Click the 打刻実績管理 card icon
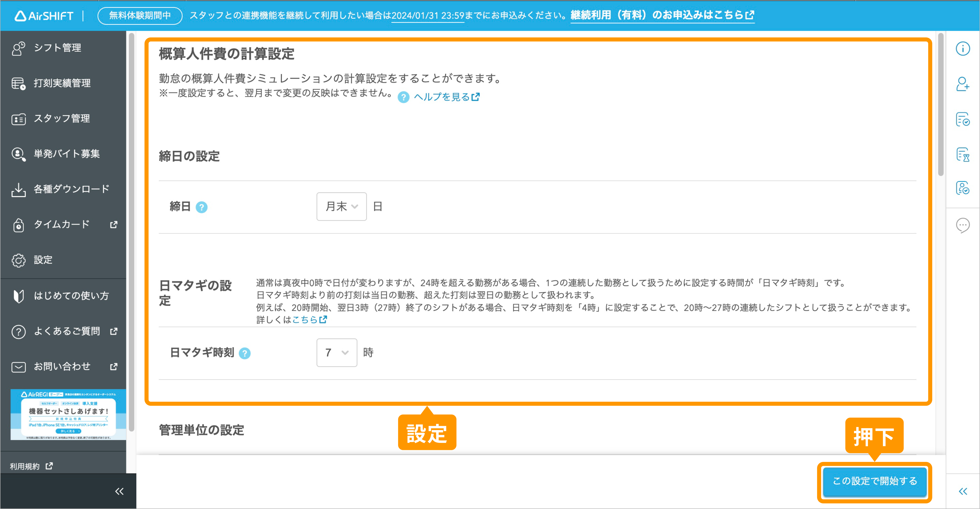 (x=18, y=84)
